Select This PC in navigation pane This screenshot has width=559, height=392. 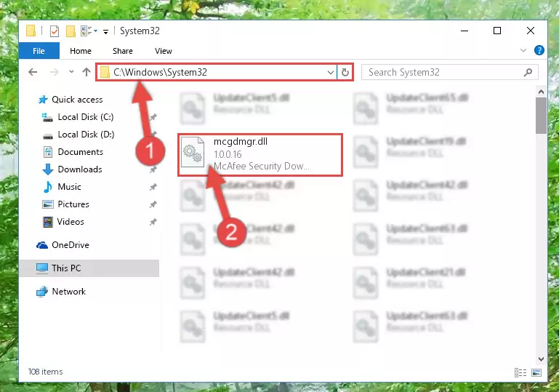click(x=89, y=268)
